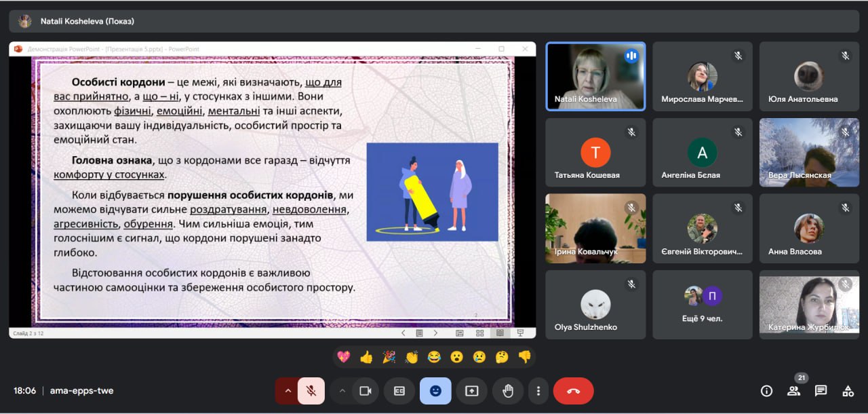Expand the microphone audio settings arrow
Screen dimensions: 868x414
[288, 391]
